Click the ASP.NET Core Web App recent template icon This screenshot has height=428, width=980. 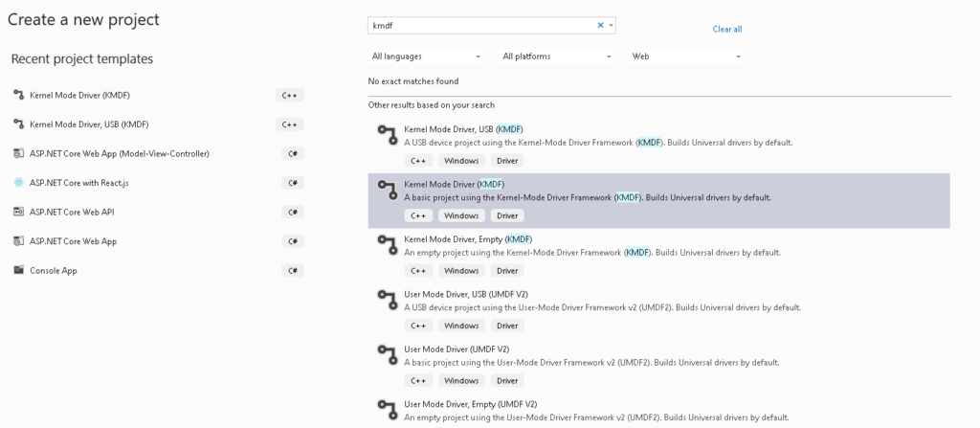click(x=18, y=241)
